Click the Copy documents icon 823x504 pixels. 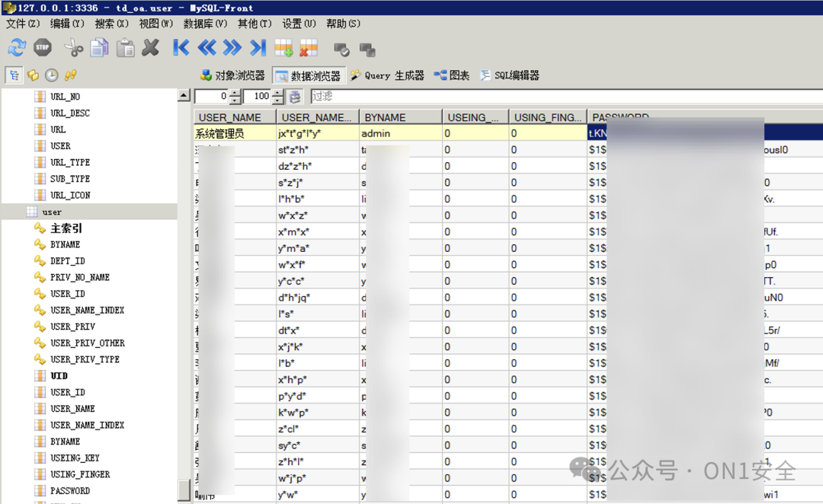(99, 48)
